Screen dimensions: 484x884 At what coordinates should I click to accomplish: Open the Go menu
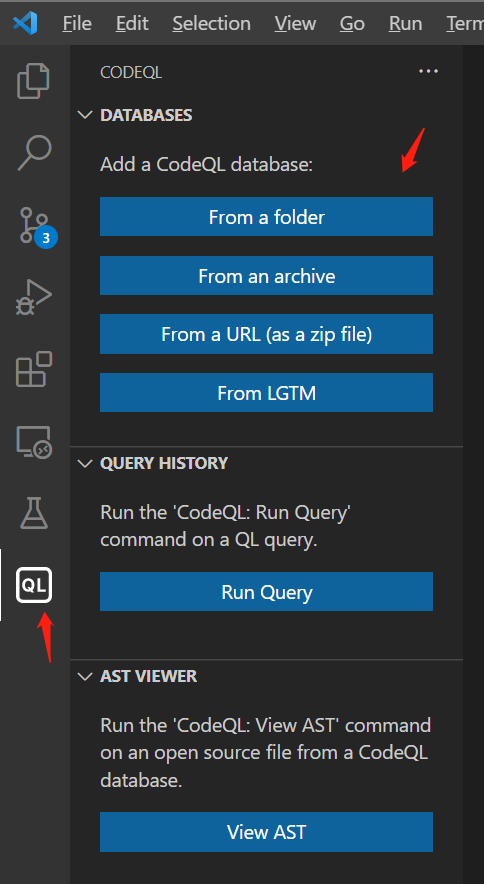pos(352,23)
